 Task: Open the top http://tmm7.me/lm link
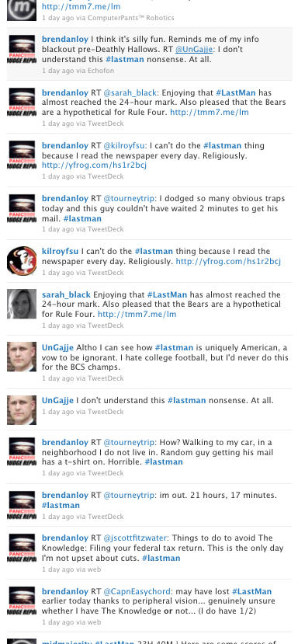click(x=81, y=6)
